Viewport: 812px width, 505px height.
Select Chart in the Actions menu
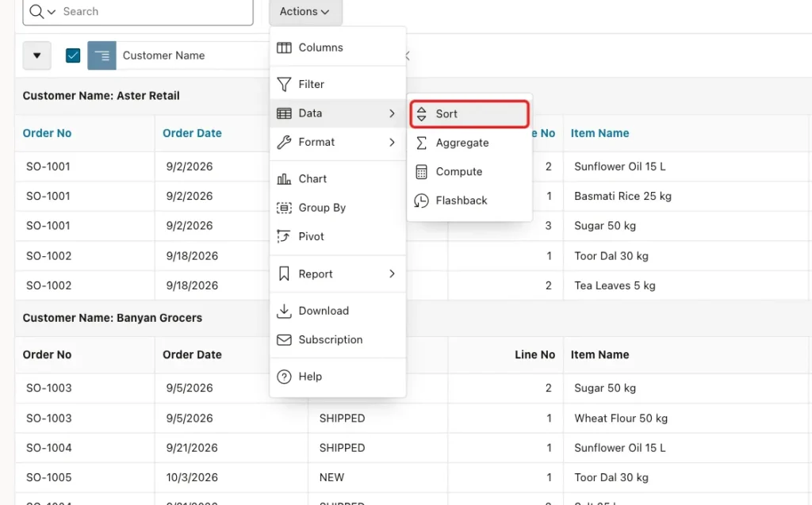click(338, 179)
